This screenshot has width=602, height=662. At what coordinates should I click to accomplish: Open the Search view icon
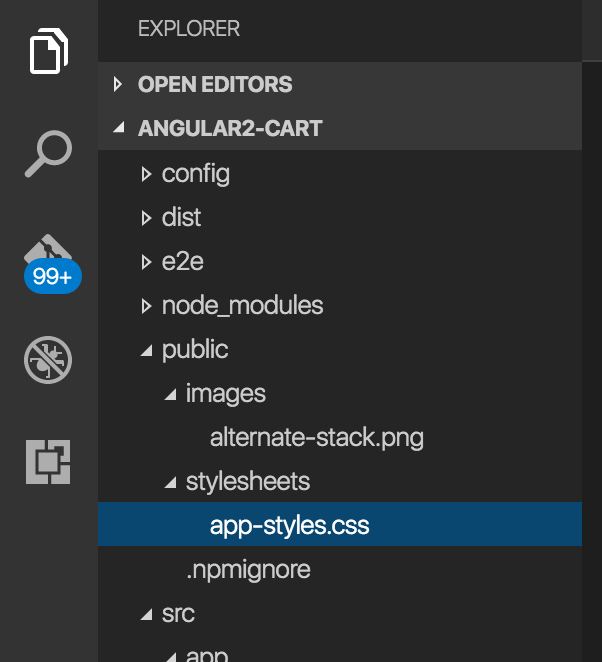[48, 152]
